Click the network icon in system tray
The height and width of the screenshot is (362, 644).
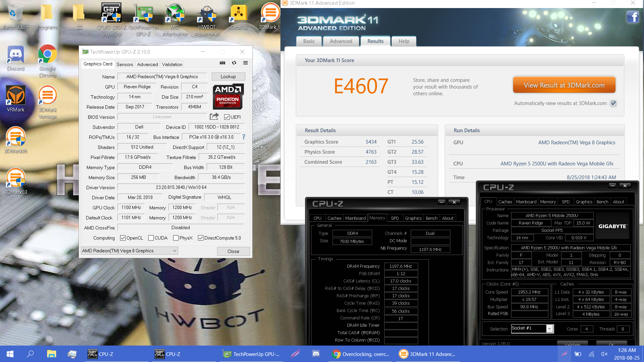[x=591, y=354]
